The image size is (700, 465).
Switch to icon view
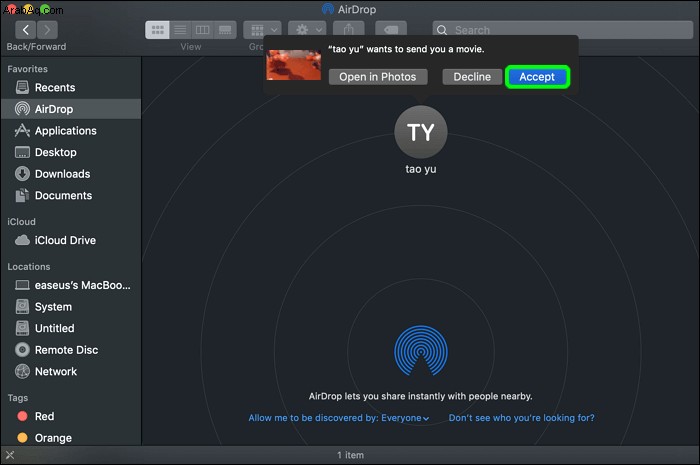pos(157,30)
